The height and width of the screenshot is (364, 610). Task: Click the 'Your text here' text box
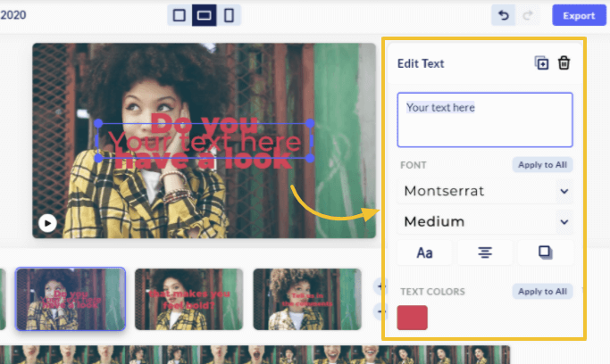[x=485, y=120]
